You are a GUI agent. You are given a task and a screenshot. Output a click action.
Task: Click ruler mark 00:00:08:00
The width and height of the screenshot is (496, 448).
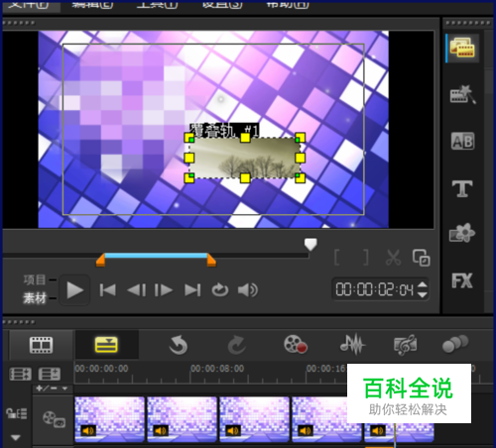[x=217, y=369]
